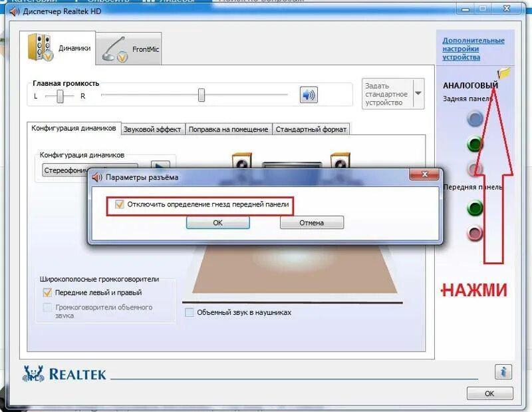Click Отмена in the jack settings dialog

point(311,223)
